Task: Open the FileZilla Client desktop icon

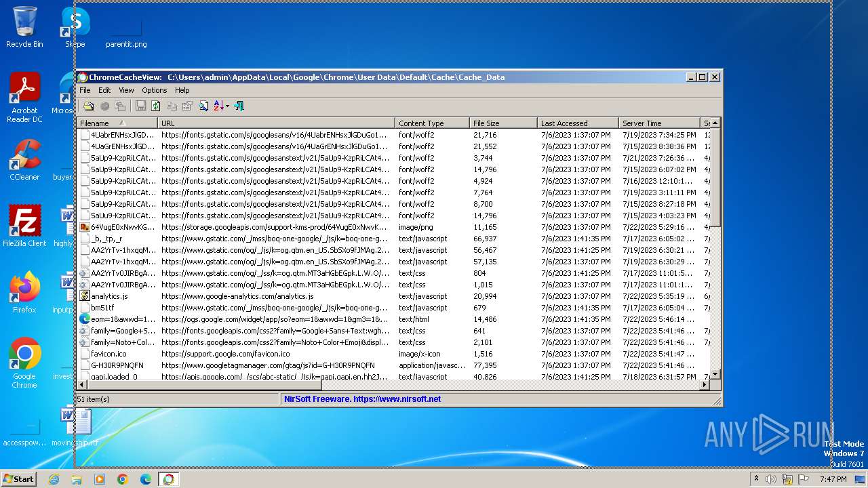Action: tap(24, 226)
